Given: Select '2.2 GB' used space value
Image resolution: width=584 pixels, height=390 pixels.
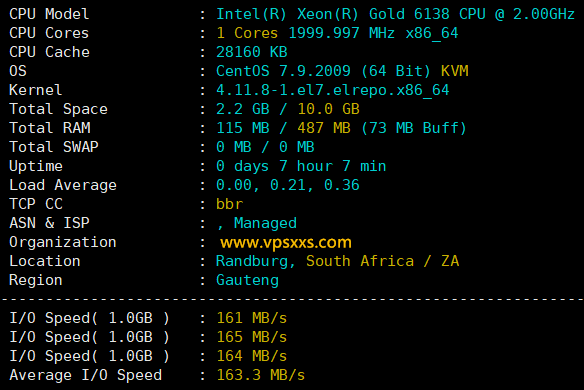Looking at the screenshot, I should coord(243,109).
